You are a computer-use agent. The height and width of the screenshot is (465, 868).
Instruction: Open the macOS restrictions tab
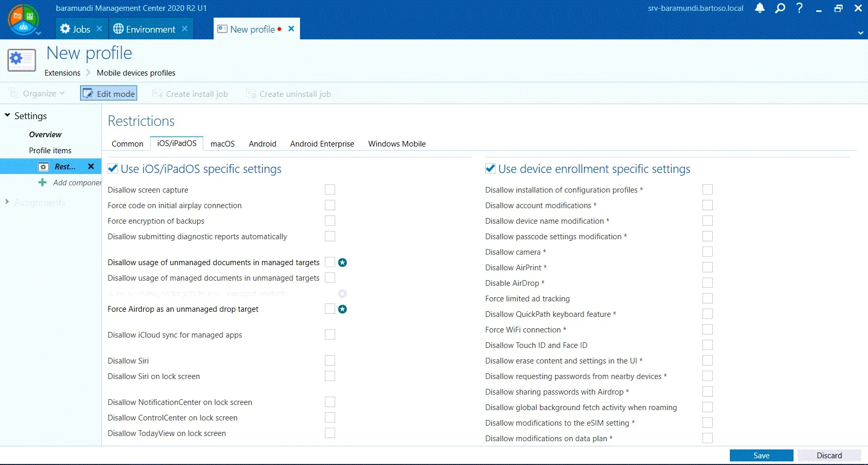[x=222, y=144]
